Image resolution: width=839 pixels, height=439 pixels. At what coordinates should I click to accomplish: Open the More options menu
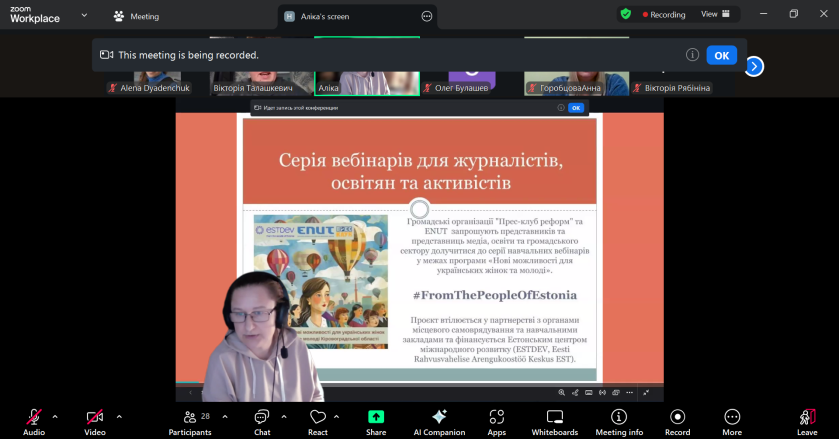point(732,422)
